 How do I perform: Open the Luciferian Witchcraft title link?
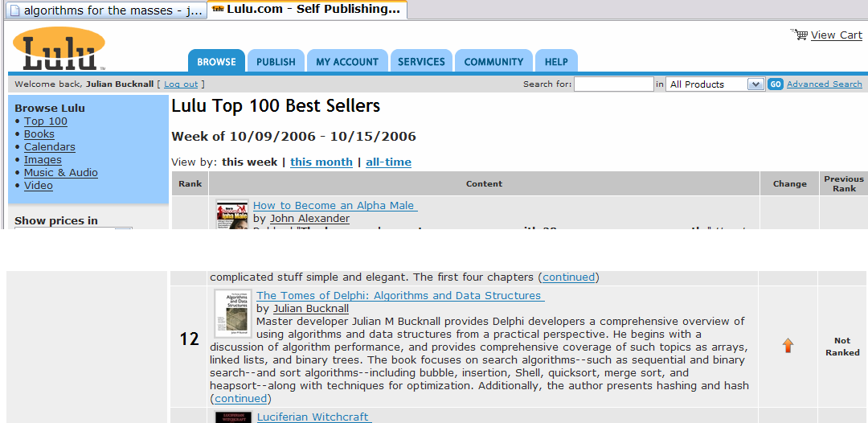314,417
